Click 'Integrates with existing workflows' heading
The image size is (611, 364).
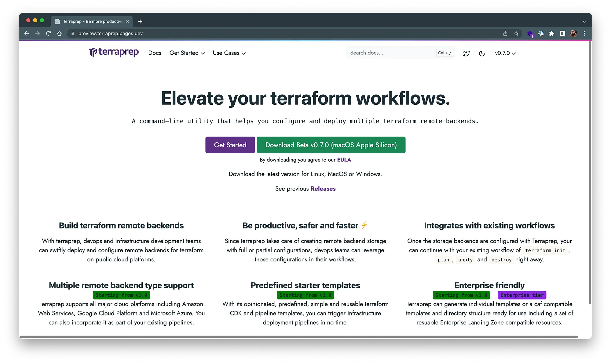point(489,226)
